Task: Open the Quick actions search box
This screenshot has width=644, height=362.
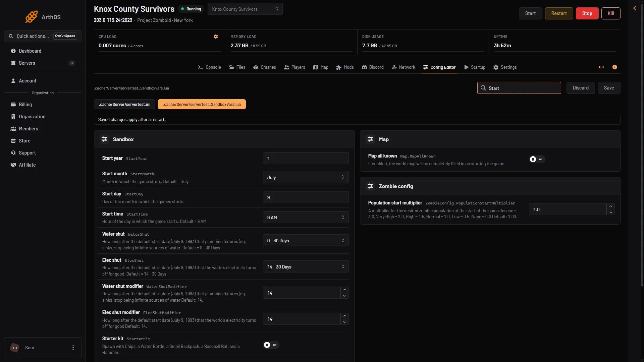Action: (x=43, y=36)
